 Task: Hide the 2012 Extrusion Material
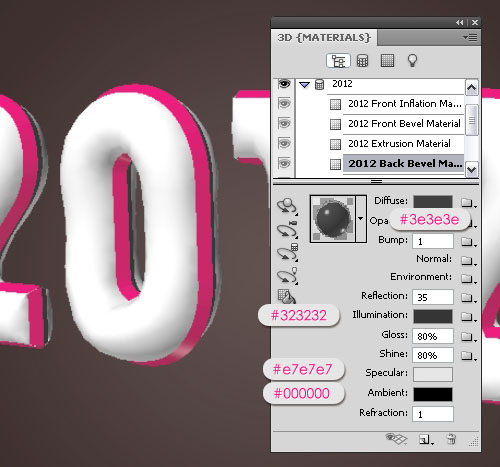point(284,144)
